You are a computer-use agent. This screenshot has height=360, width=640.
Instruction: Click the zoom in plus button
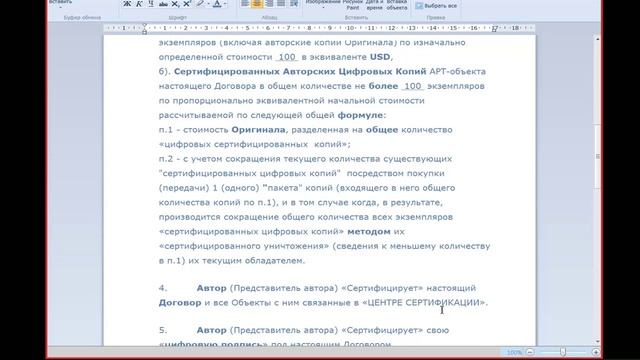tap(596, 352)
